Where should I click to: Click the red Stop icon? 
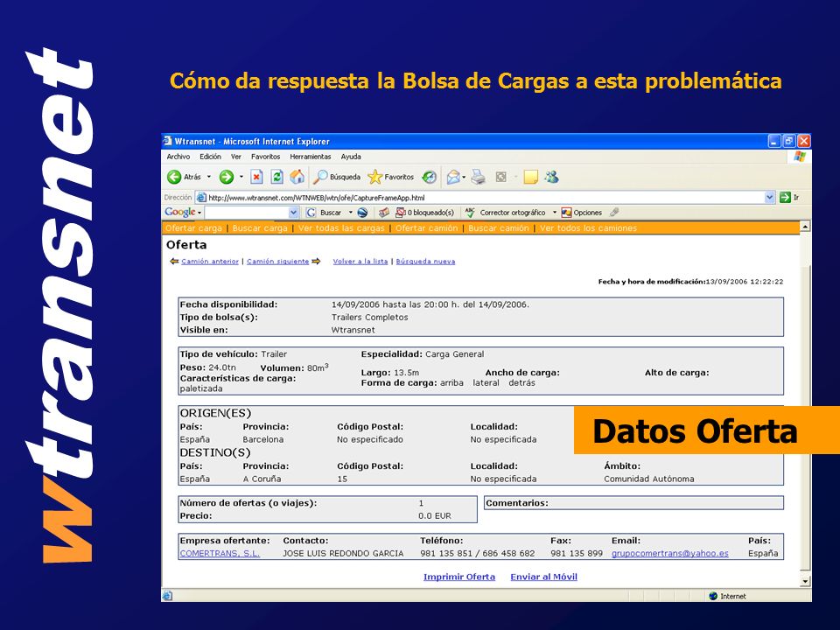pyautogui.click(x=256, y=177)
